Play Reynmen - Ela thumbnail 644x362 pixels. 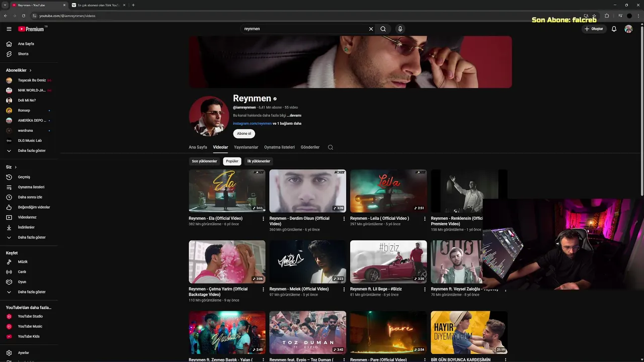click(x=227, y=191)
